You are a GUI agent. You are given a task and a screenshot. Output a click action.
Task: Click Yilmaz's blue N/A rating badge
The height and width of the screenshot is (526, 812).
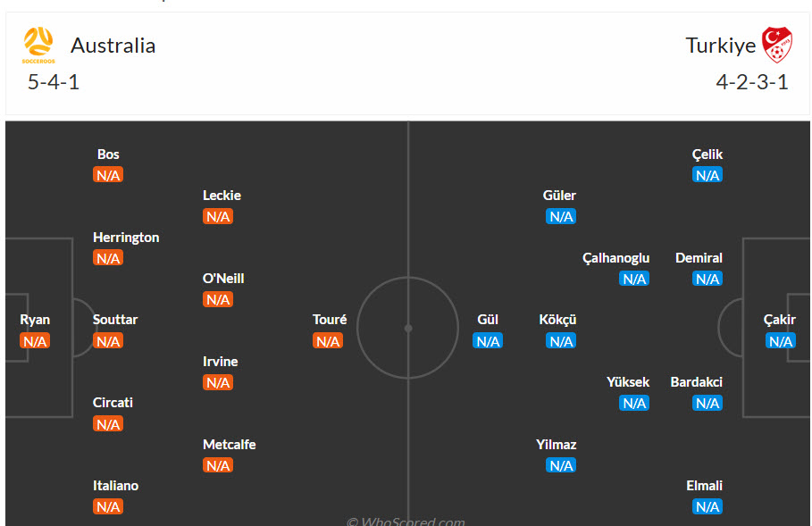(561, 465)
